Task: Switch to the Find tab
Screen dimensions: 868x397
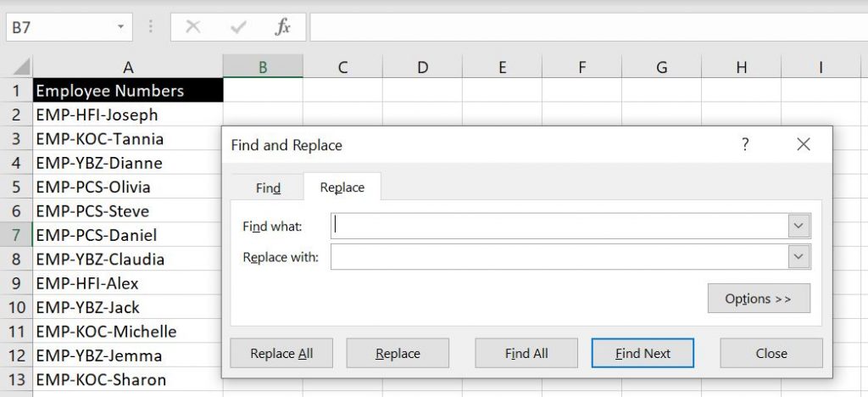Action: 268,187
